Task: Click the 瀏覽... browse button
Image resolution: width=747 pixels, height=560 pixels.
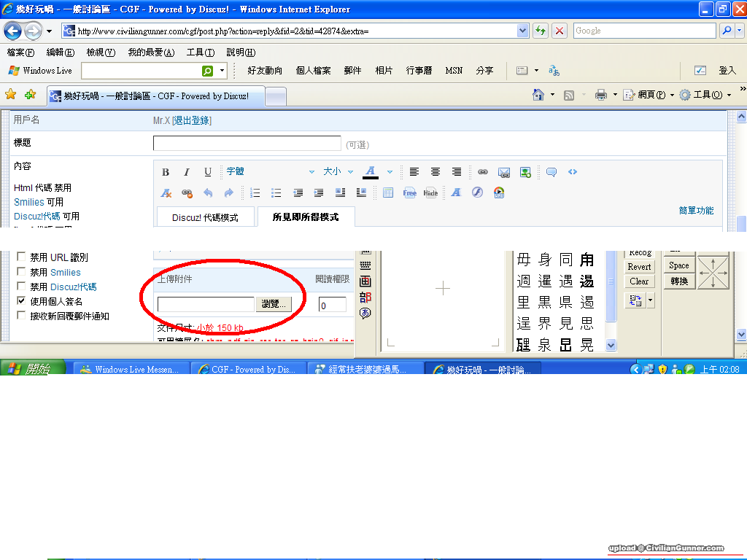Action: [x=274, y=304]
